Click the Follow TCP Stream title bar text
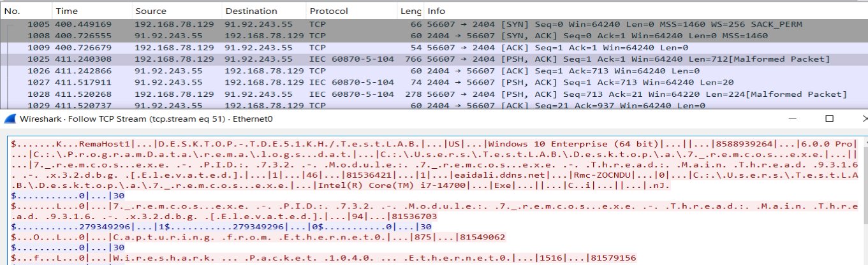868x265 pixels. click(121, 119)
